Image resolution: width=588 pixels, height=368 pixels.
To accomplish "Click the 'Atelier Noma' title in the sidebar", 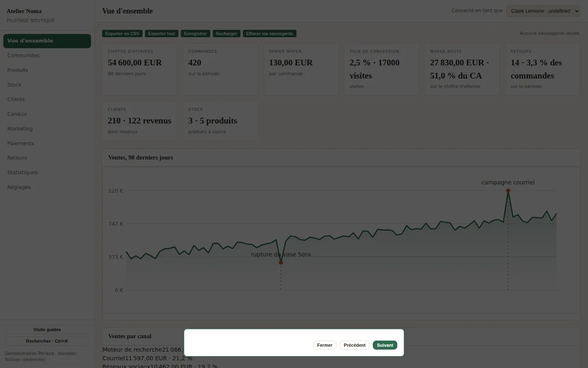I will pos(24,11).
